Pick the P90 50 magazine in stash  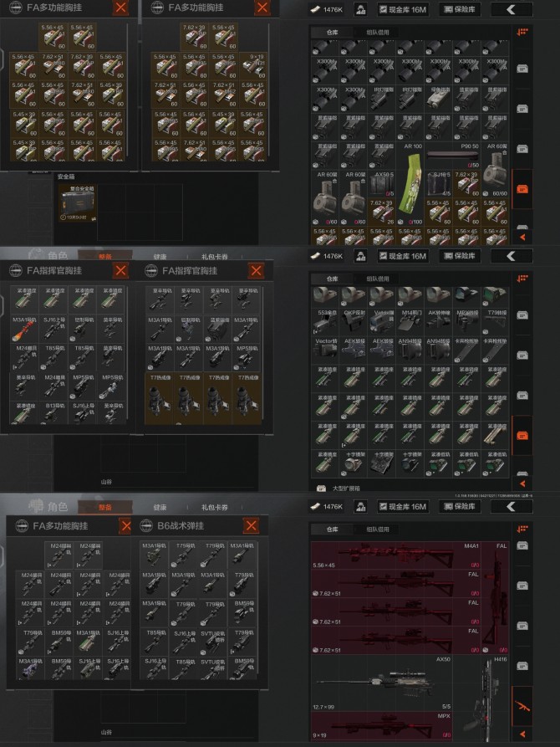pos(453,156)
